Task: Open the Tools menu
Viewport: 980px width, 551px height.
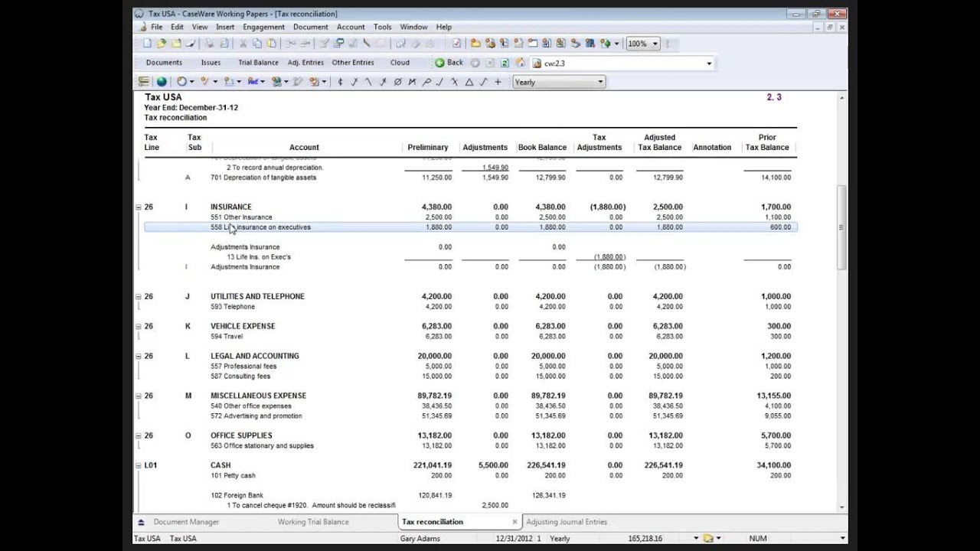Action: click(382, 27)
